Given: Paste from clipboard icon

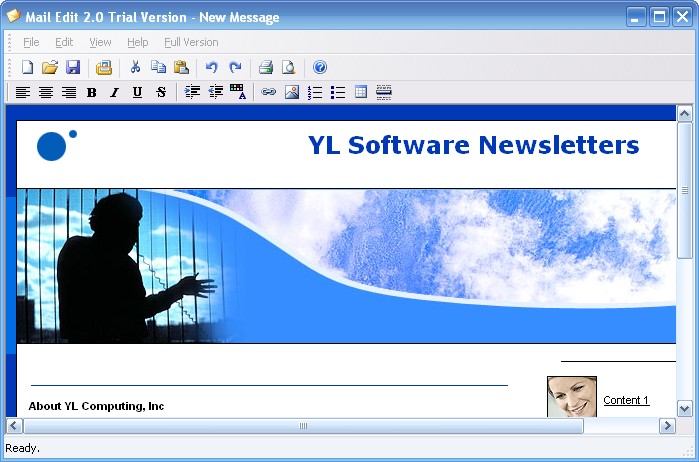Looking at the screenshot, I should pos(181,67).
